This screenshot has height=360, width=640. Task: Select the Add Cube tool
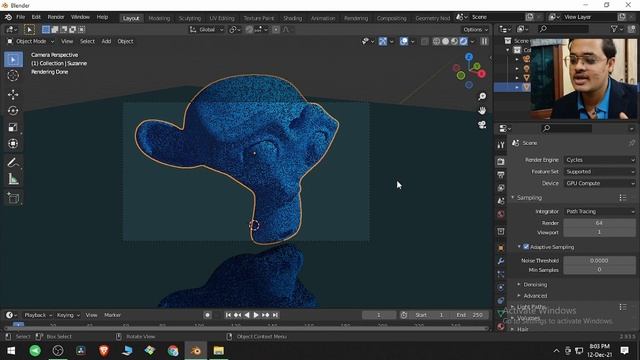tap(13, 198)
